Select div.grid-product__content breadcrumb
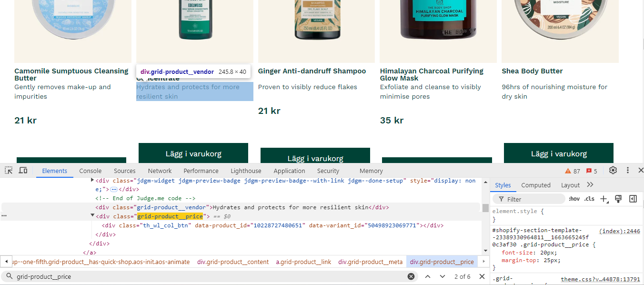 point(233,262)
